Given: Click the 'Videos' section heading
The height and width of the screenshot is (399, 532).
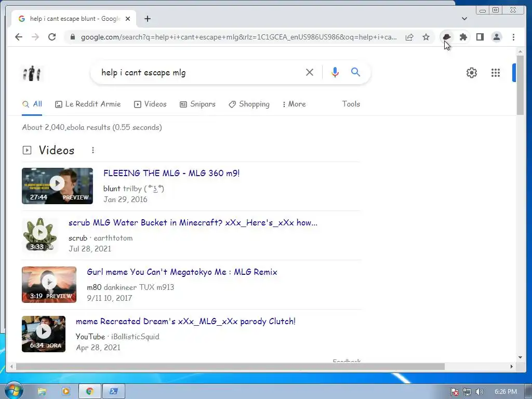Looking at the screenshot, I should tap(56, 150).
